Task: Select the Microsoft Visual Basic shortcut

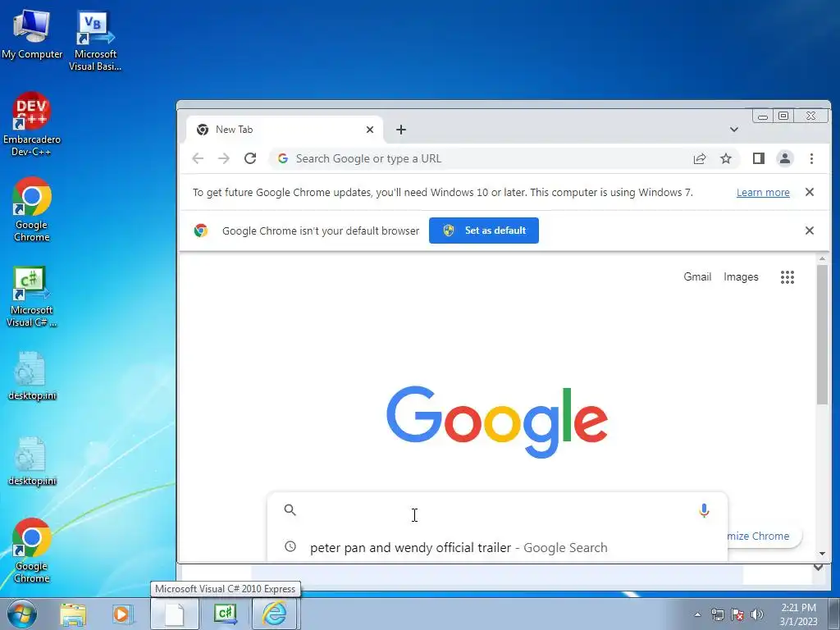Action: (95, 40)
